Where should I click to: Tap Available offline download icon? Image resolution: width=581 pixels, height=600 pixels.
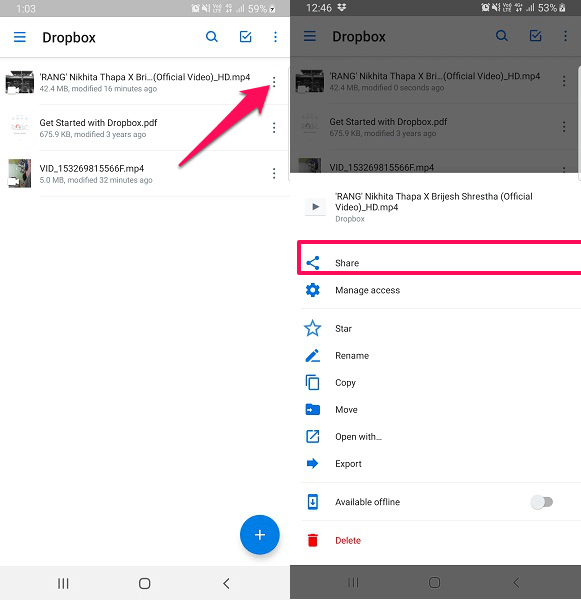point(313,502)
